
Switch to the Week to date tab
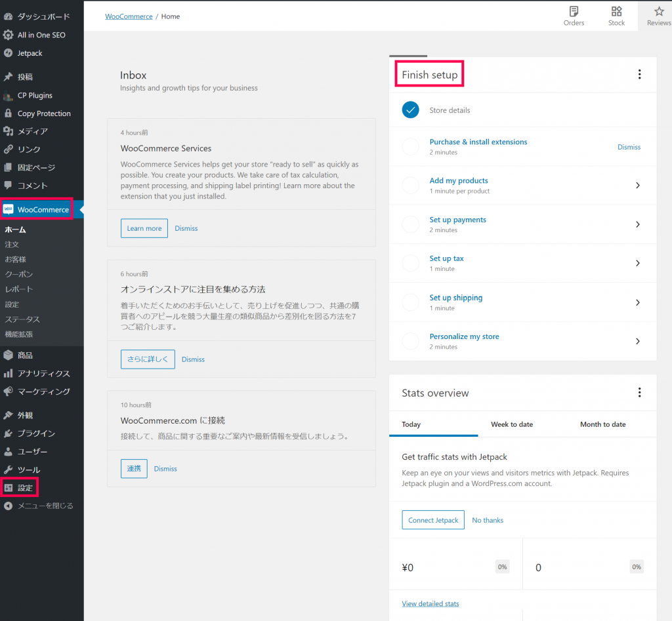[x=512, y=424]
